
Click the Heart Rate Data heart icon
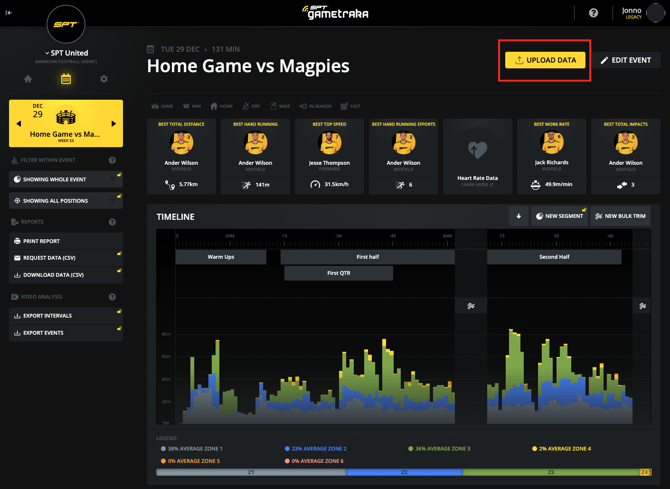pos(477,150)
